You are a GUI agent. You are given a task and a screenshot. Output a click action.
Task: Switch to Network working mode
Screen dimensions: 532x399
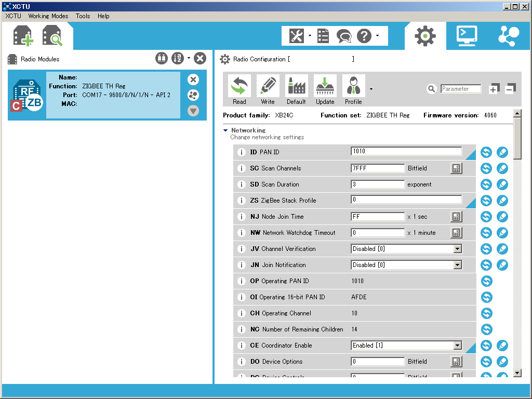click(509, 36)
